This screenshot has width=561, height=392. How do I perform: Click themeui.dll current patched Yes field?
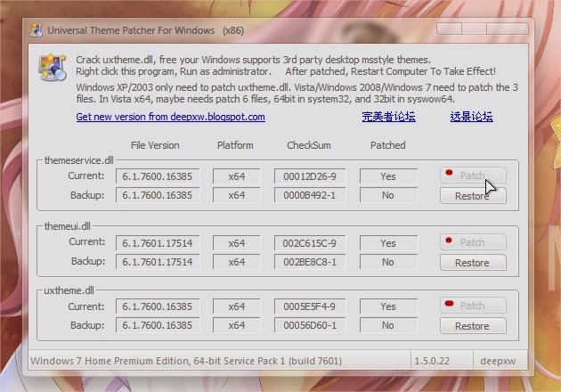pyautogui.click(x=388, y=243)
